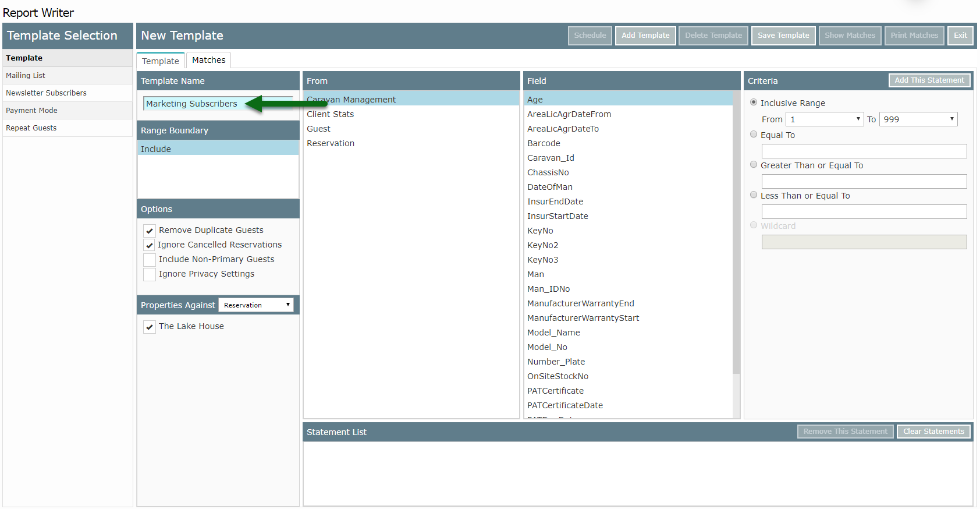Enable Include Non-Primary Guests checkbox
Image resolution: width=980 pixels, height=509 pixels.
150,260
